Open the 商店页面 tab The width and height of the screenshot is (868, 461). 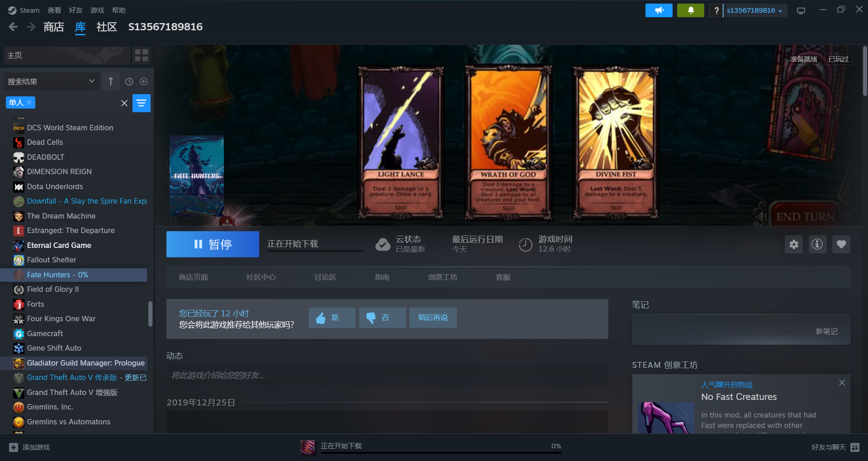pos(193,277)
